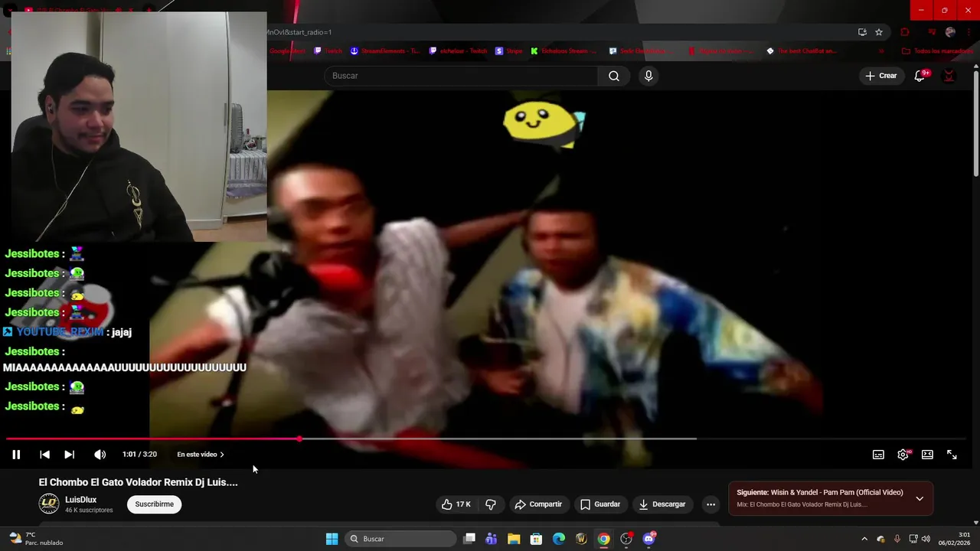Enter fullscreen video mode

coord(952,455)
